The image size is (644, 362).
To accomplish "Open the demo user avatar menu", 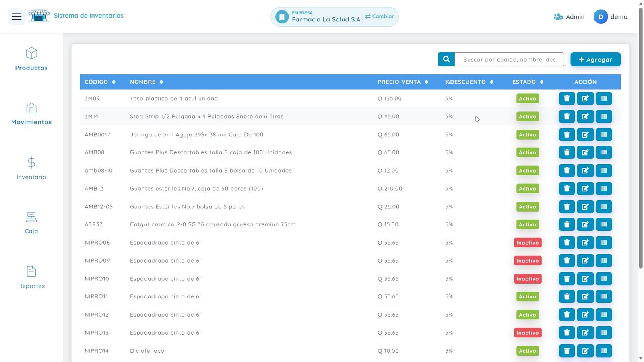I will pyautogui.click(x=601, y=17).
